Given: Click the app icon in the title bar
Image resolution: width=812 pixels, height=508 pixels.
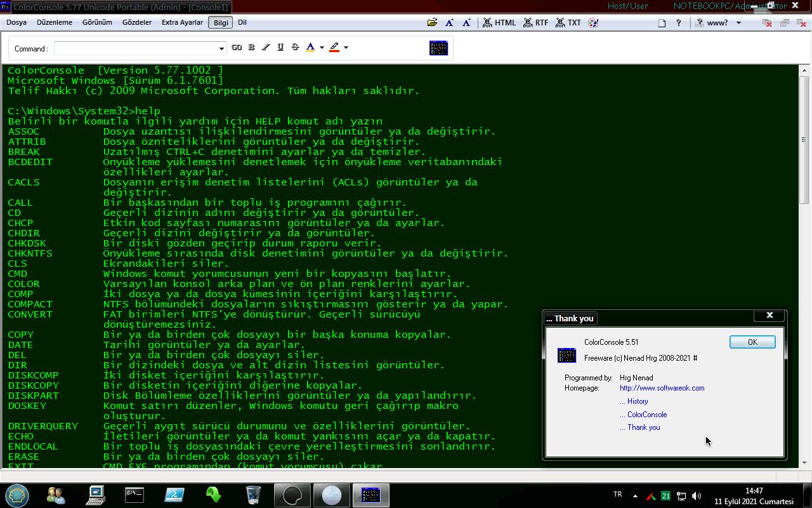Looking at the screenshot, I should pyautogui.click(x=5, y=6).
